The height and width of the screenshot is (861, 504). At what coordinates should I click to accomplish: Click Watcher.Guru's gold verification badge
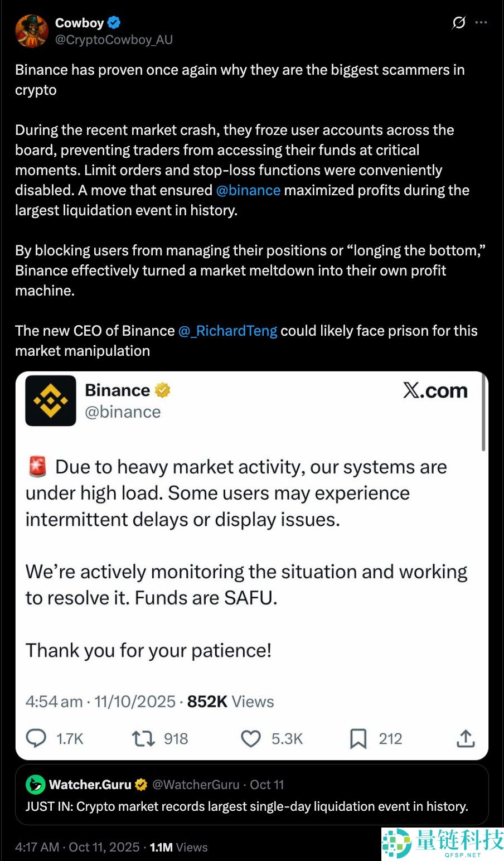point(141,784)
